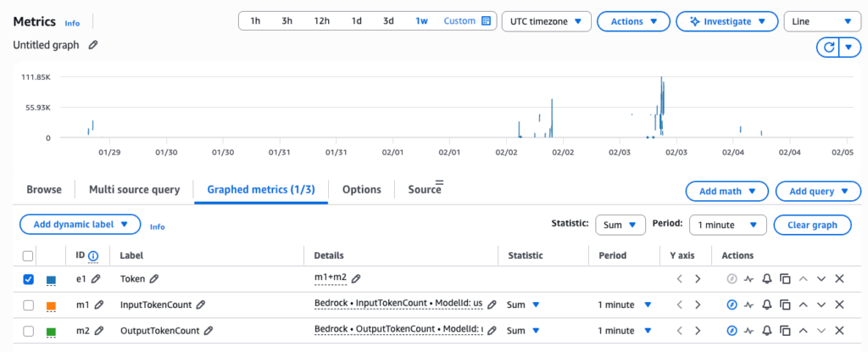868x352 pixels.
Task: Select the 3h time range
Action: tap(287, 21)
